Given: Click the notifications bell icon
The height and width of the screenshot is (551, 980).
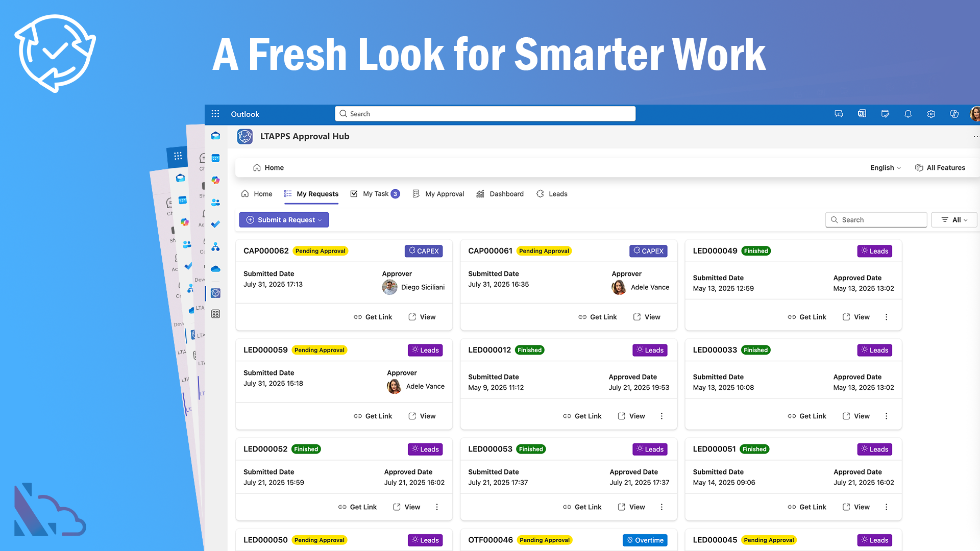Looking at the screenshot, I should 908,114.
